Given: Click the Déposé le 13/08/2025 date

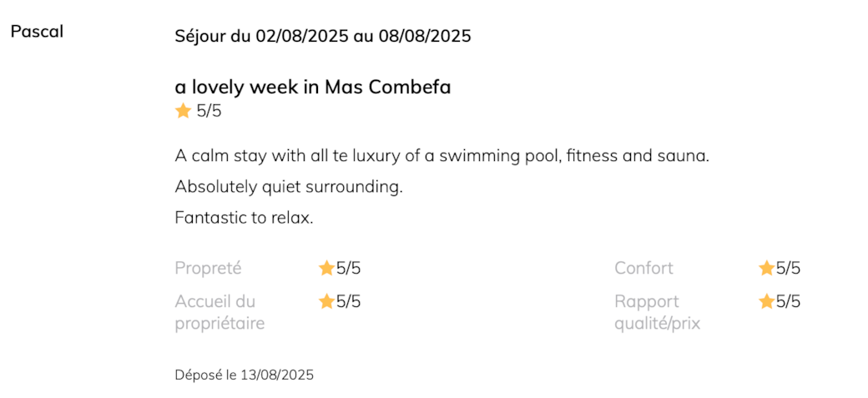Looking at the screenshot, I should 244,375.
